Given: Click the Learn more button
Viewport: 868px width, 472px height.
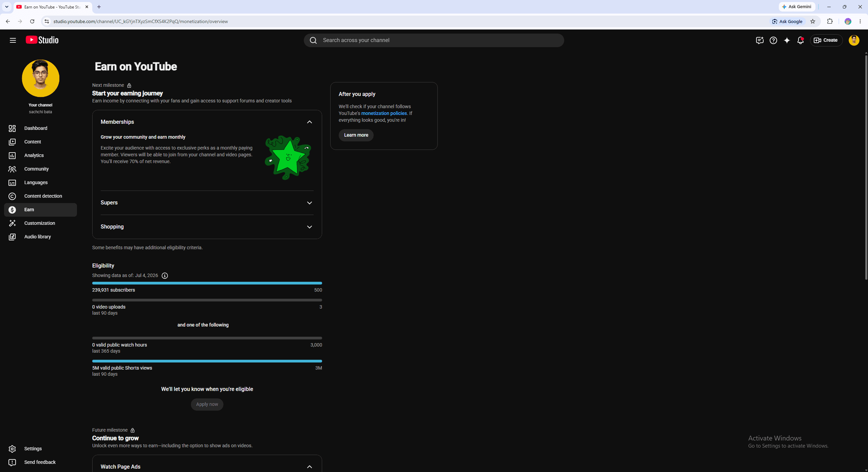Looking at the screenshot, I should pos(356,135).
